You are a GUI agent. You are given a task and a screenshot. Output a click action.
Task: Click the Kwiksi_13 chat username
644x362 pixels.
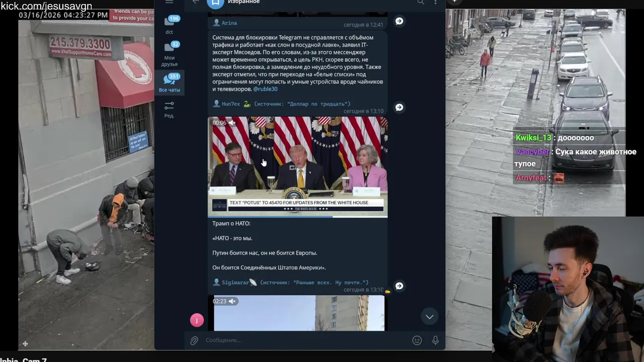533,138
